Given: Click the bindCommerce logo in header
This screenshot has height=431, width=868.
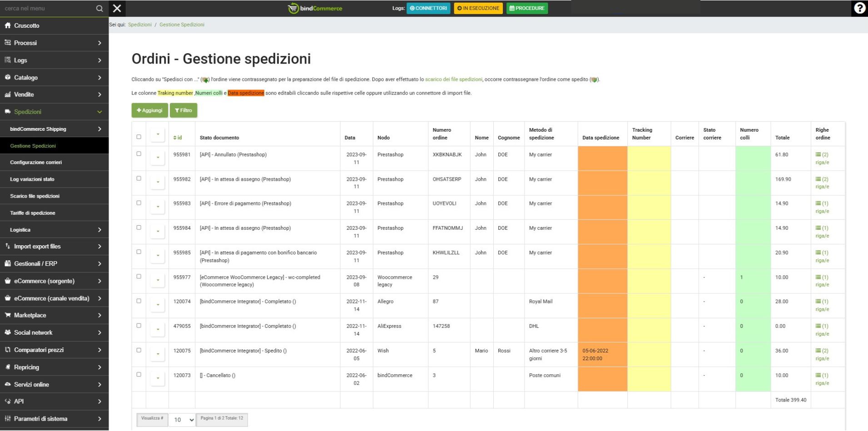Looking at the screenshot, I should [x=315, y=8].
